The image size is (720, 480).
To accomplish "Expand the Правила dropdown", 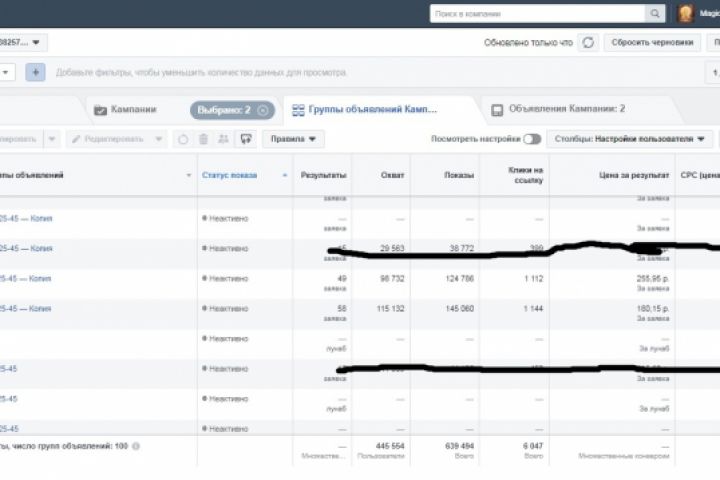I will point(293,139).
